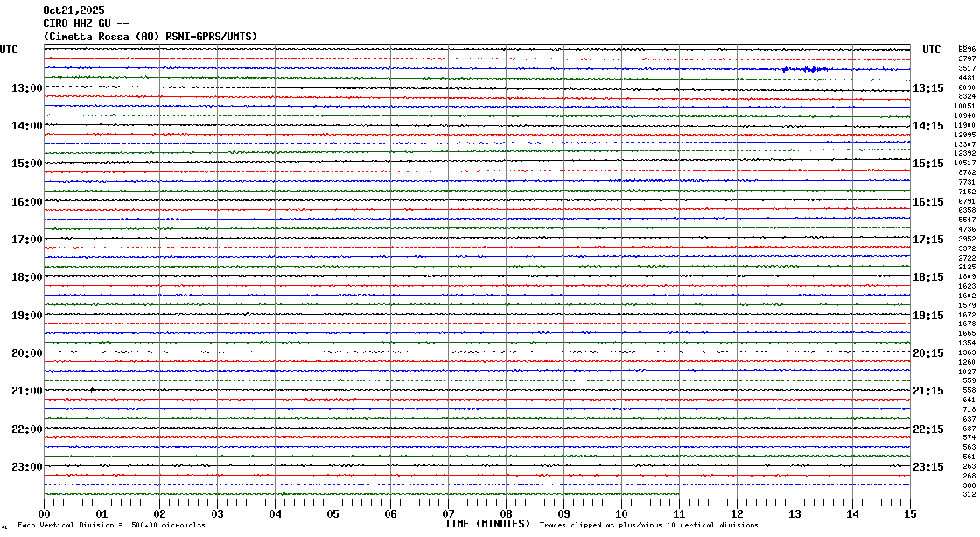This screenshot has width=980, height=537.
Task: Click the amplitude value 13307
Action: click(965, 145)
